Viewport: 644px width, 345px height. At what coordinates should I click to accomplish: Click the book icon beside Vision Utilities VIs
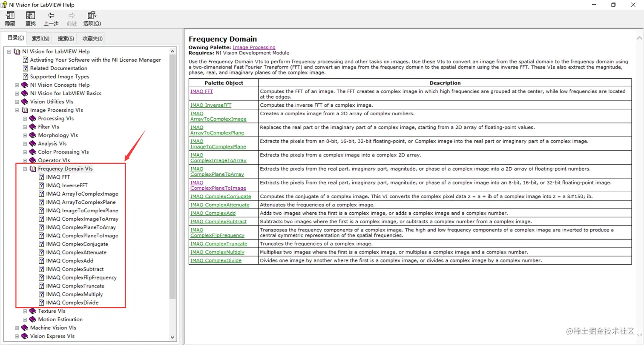pyautogui.click(x=25, y=102)
